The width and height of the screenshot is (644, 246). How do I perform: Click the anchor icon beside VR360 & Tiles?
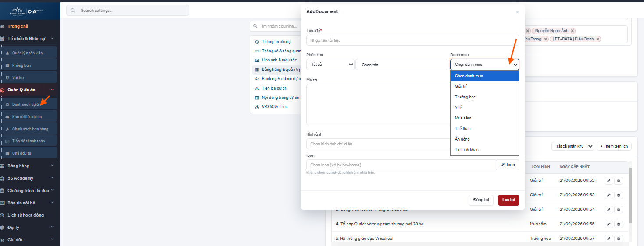[x=257, y=107]
